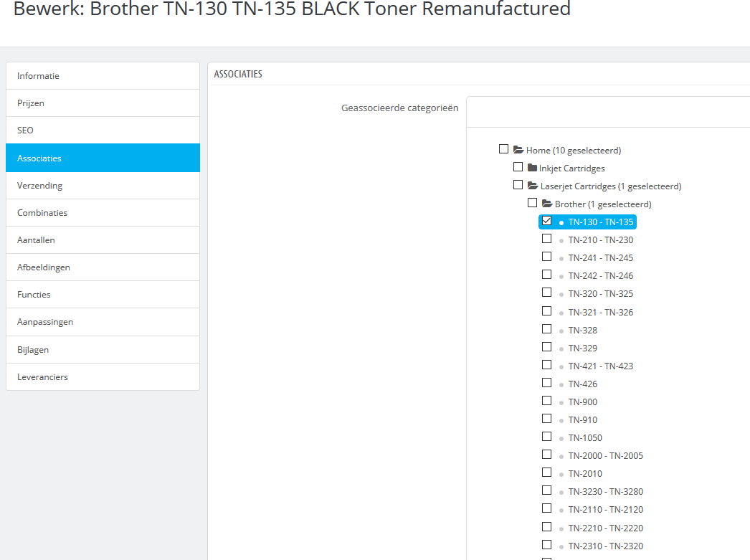Select the Associaties tab
The height and width of the screenshot is (560, 750).
coord(103,158)
